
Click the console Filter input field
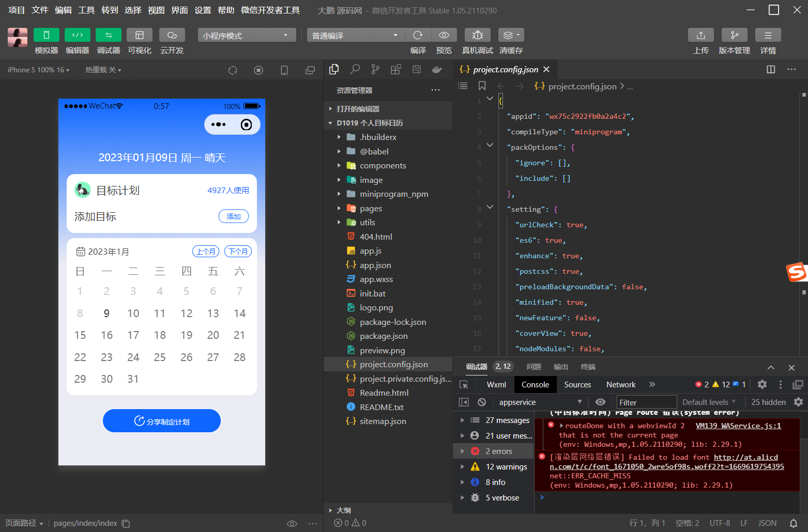click(646, 402)
